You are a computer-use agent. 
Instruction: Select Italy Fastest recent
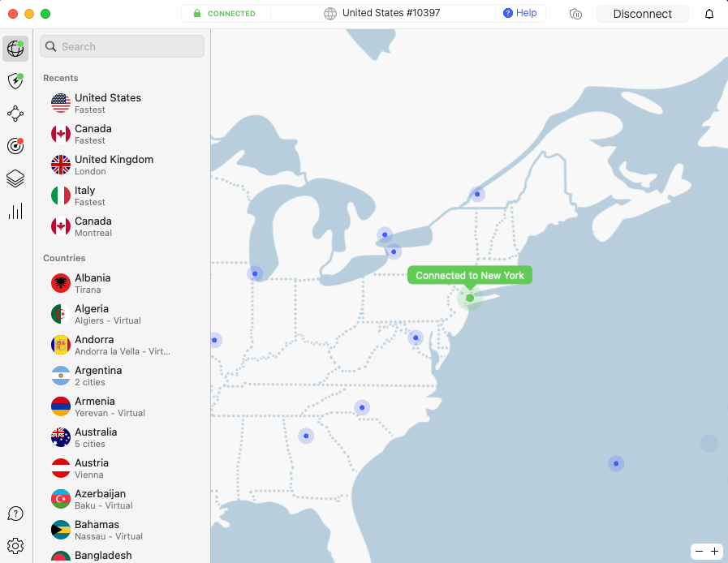[x=123, y=196]
